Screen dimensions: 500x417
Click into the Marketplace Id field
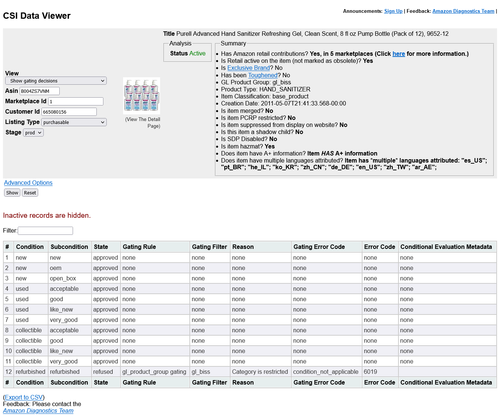coord(76,101)
